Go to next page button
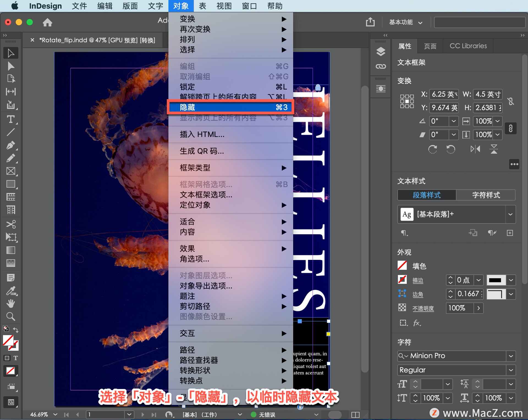528x420 pixels. 142,415
